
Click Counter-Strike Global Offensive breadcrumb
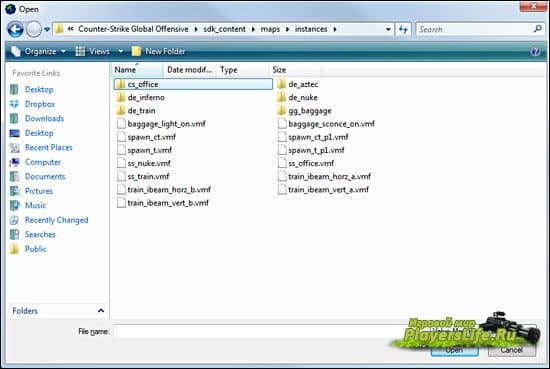133,29
